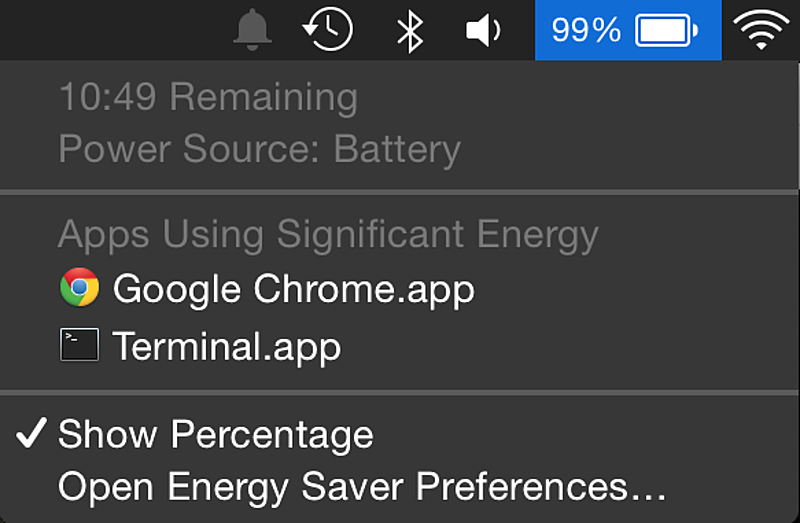
Task: Open the Bluetooth menu bar icon
Action: (410, 32)
